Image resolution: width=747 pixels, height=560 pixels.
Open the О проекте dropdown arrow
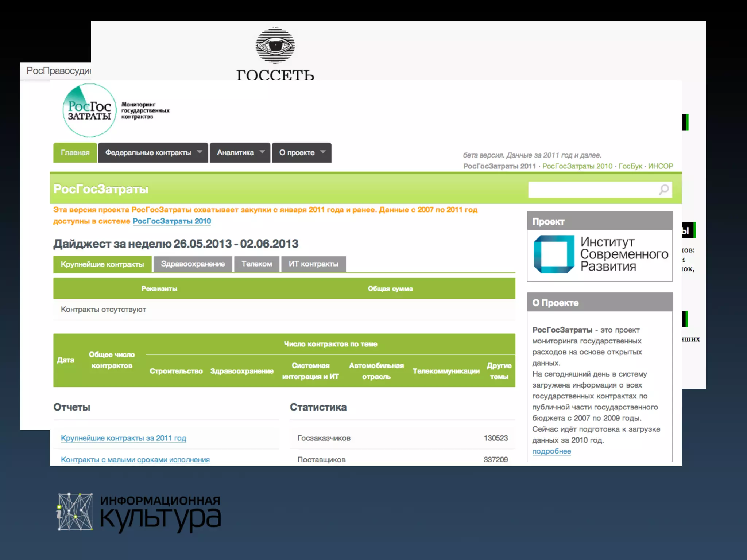pos(323,152)
